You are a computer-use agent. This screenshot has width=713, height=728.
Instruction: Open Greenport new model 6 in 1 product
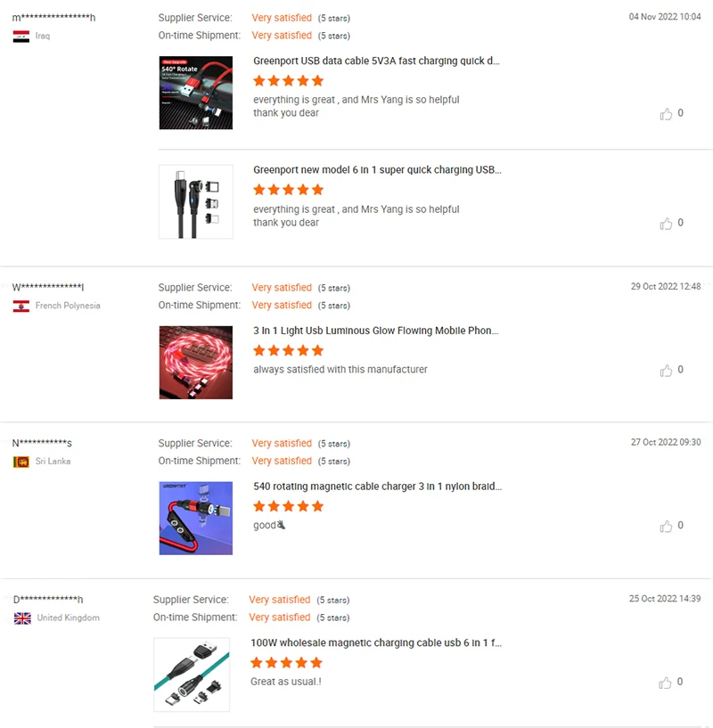point(377,170)
